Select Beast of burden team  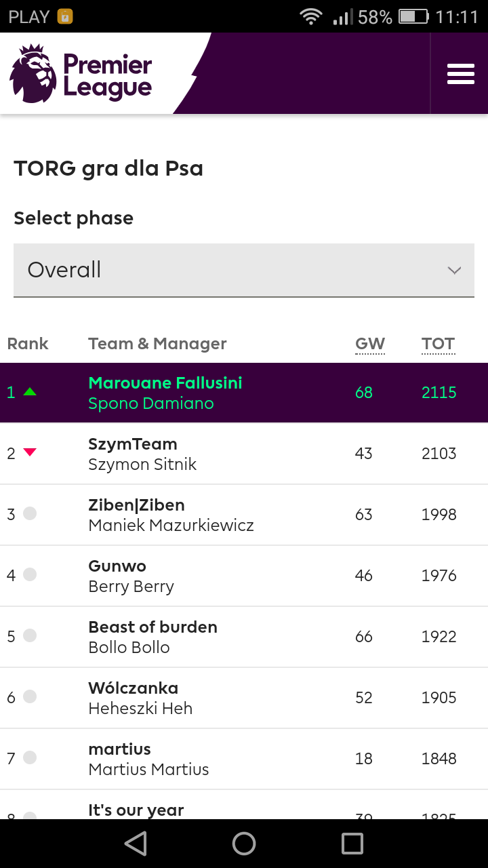152,627
